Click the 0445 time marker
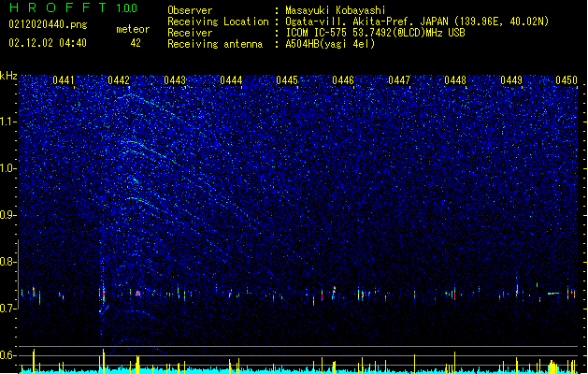The width and height of the screenshot is (588, 374). (287, 80)
